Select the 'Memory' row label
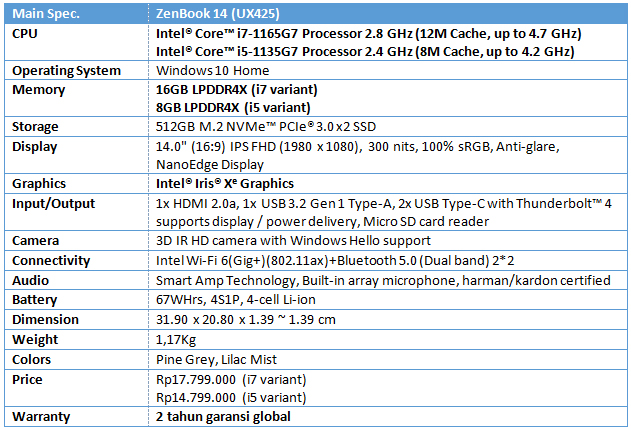The height and width of the screenshot is (429, 631). click(38, 90)
